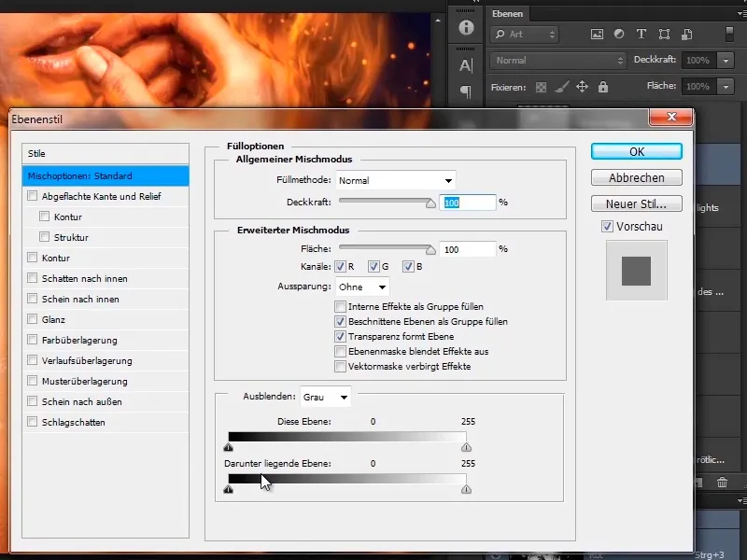The width and height of the screenshot is (747, 560).
Task: Open Ebenen panel blend mode Normal dropdown
Action: pos(557,61)
